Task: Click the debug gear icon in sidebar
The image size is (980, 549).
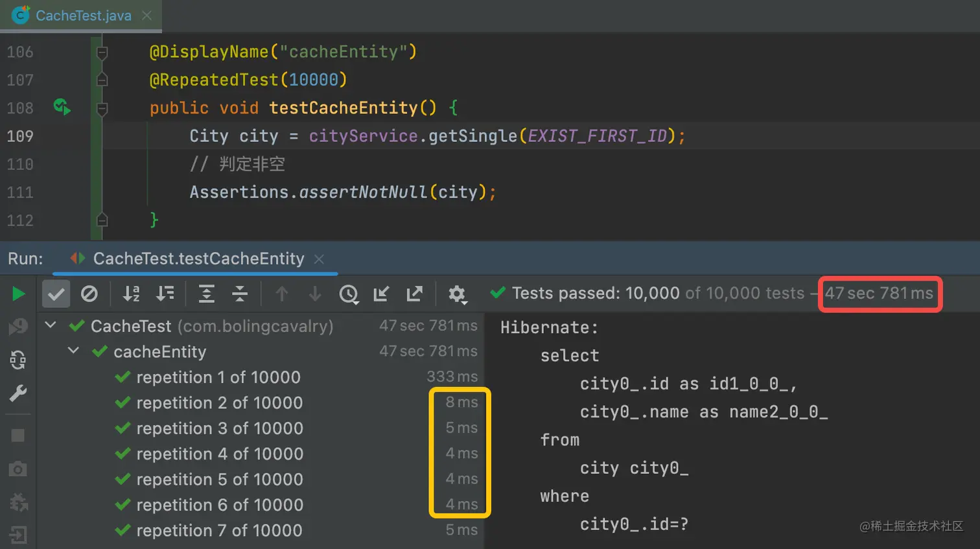Action: point(18,502)
